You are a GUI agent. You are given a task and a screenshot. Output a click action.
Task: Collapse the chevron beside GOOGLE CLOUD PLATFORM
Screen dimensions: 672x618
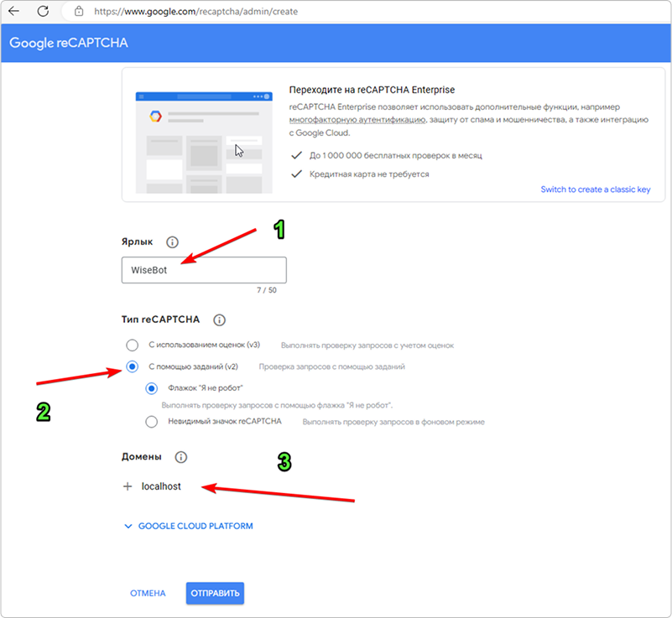click(x=128, y=526)
